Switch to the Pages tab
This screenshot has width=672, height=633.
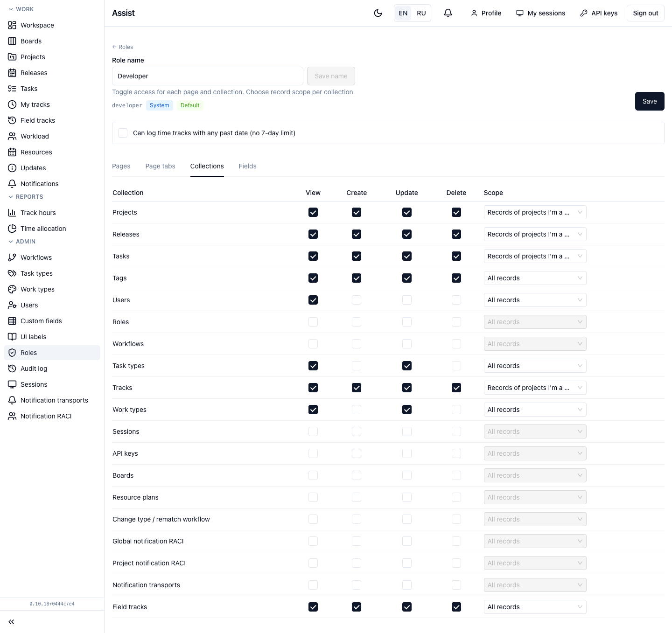(x=121, y=166)
